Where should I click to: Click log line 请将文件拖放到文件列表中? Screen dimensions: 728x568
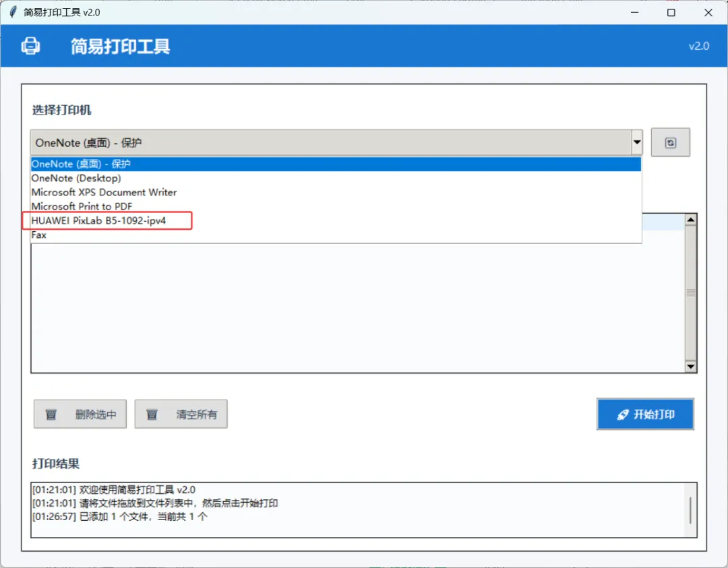[x=155, y=503]
